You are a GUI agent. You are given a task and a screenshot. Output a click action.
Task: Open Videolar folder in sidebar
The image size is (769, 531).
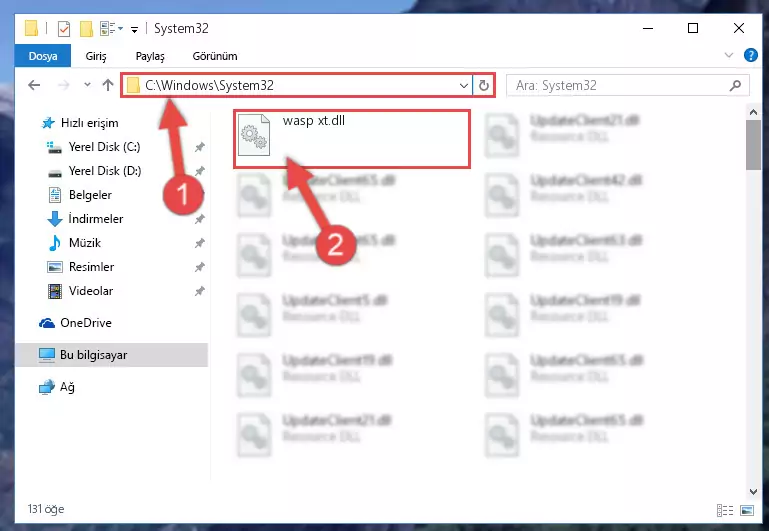pyautogui.click(x=91, y=291)
